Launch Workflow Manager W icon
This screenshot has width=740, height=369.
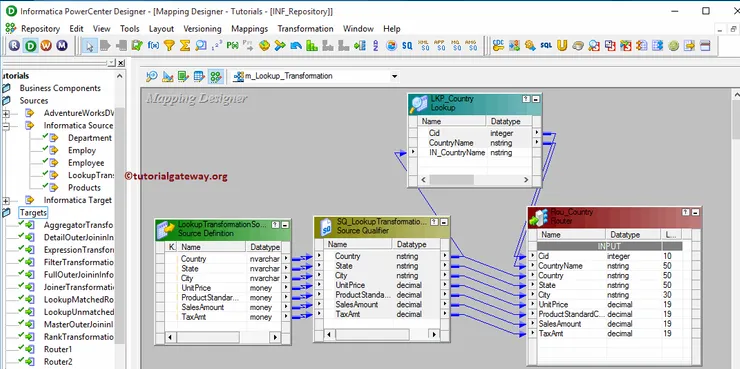tap(46, 46)
